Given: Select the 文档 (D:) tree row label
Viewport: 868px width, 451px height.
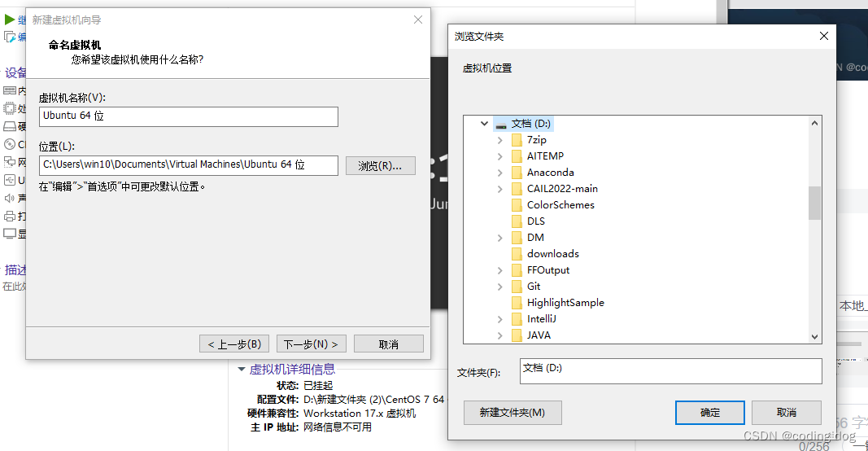Looking at the screenshot, I should [531, 124].
